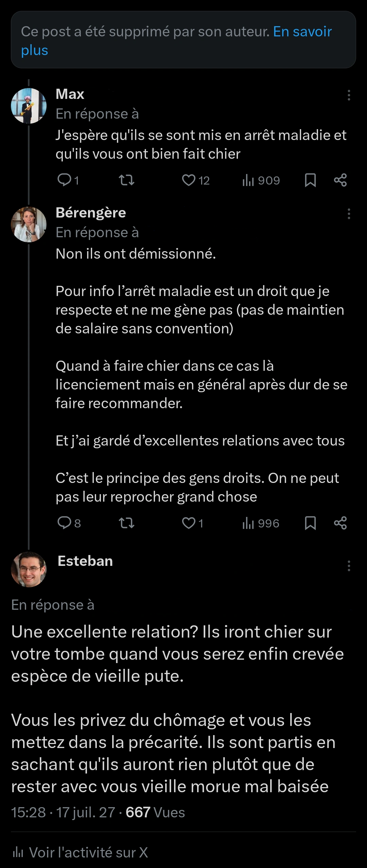Image resolution: width=367 pixels, height=868 pixels.
Task: Share Max's reply
Action: (340, 180)
